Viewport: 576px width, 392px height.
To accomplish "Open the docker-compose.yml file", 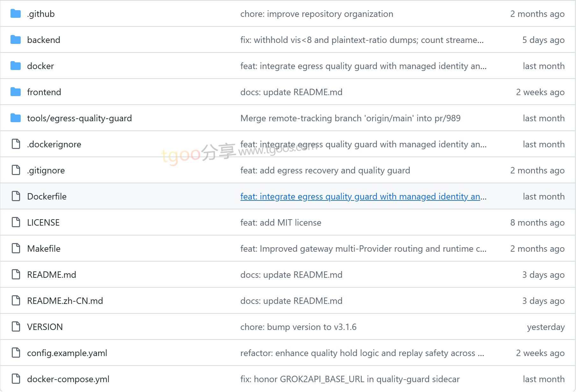I will 68,379.
